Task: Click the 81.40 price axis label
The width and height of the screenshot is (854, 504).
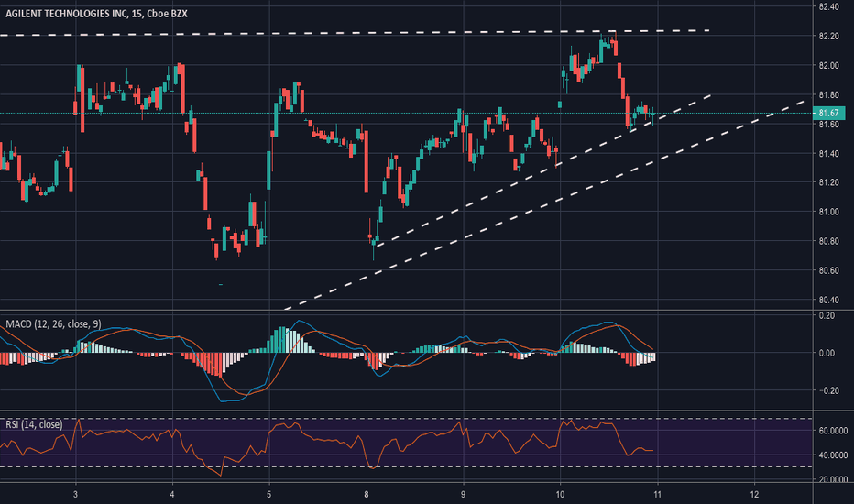Action: click(828, 154)
